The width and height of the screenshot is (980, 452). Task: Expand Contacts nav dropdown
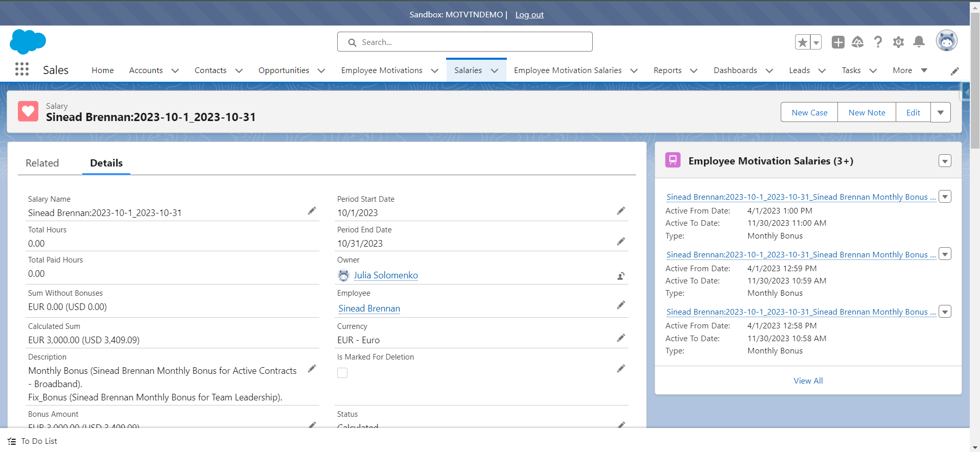(239, 70)
